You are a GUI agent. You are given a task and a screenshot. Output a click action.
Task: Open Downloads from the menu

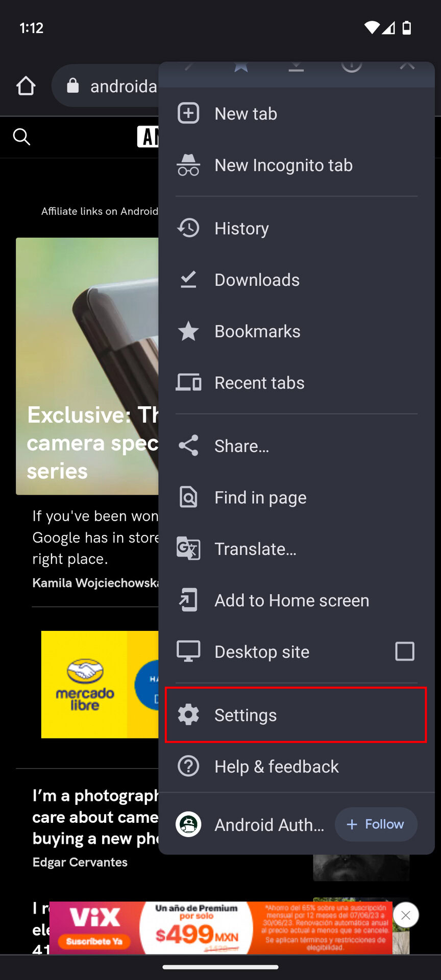297,280
